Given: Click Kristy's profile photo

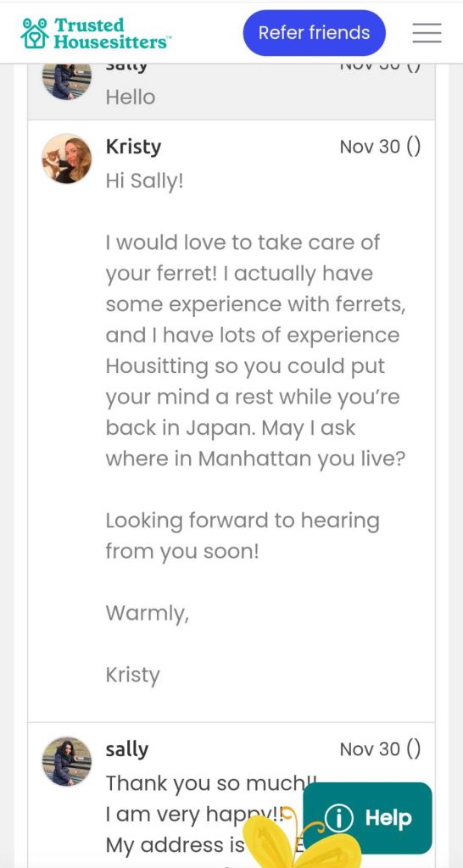Looking at the screenshot, I should 66,159.
